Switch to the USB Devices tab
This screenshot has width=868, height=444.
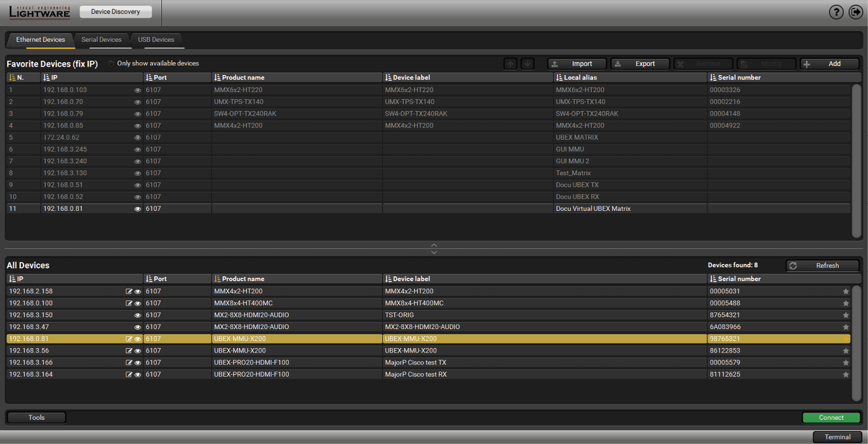(156, 40)
